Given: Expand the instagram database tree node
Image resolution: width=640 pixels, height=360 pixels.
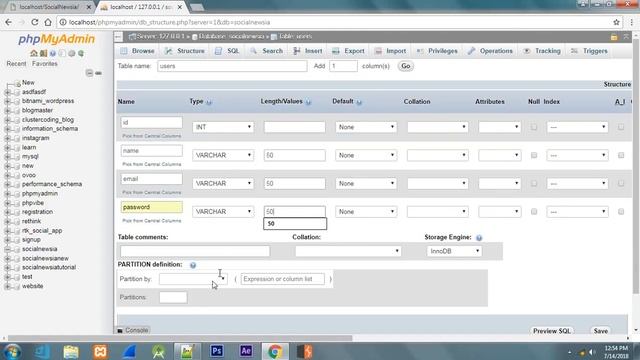Looking at the screenshot, I should [x=7, y=138].
